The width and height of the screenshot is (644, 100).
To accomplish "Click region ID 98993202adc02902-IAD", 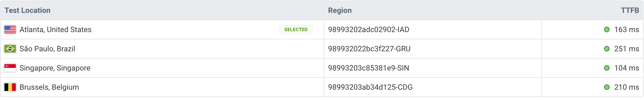I will tap(369, 30).
